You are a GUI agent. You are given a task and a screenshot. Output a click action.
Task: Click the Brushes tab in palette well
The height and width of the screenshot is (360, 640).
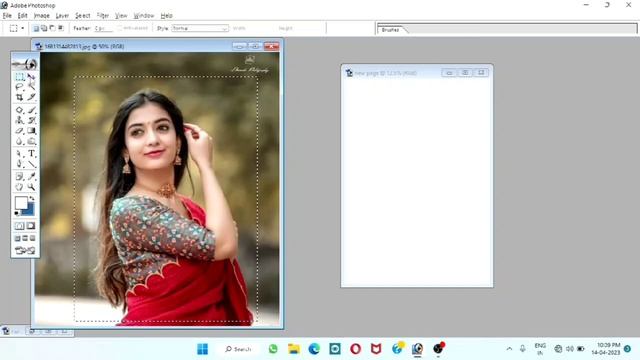click(391, 30)
